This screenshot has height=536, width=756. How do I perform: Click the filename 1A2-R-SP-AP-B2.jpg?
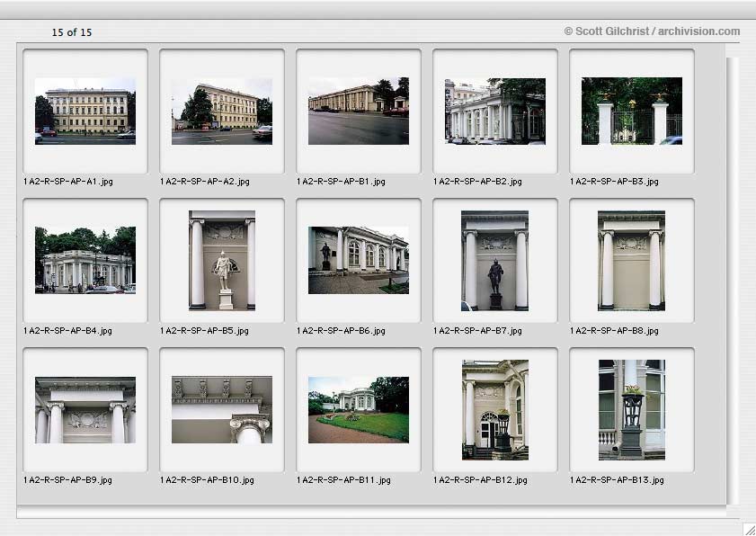(x=478, y=182)
